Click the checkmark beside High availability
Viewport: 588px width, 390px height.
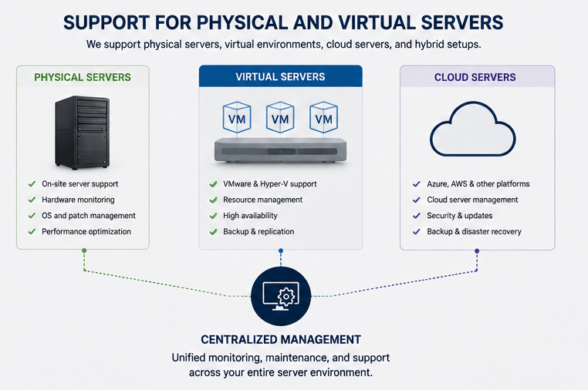214,216
